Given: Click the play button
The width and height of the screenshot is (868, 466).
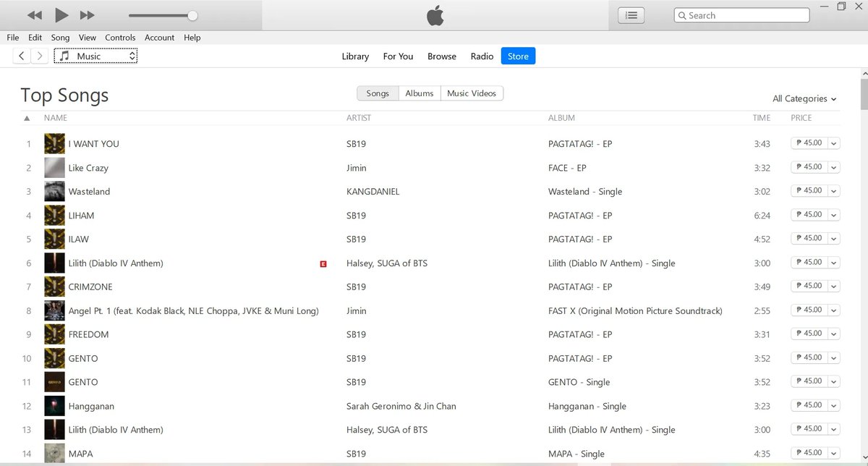Looking at the screenshot, I should tap(61, 14).
